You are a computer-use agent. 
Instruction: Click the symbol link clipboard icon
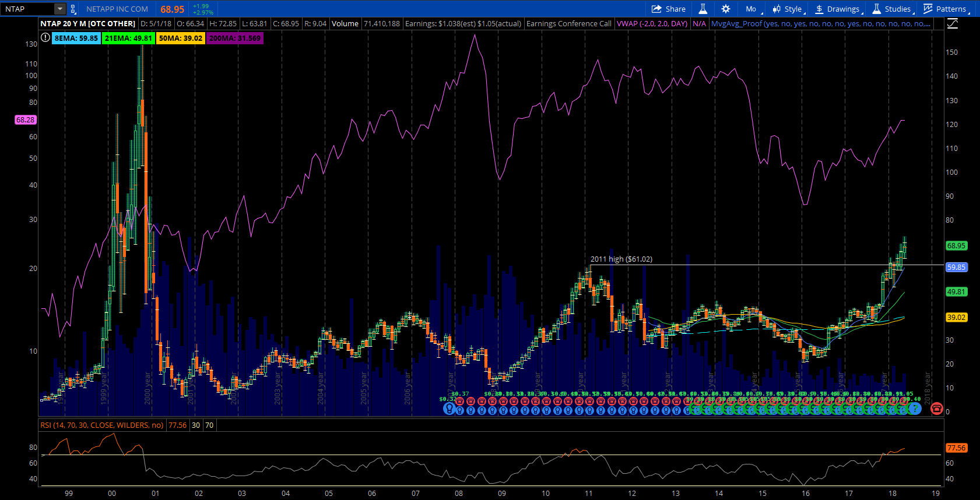(73, 9)
